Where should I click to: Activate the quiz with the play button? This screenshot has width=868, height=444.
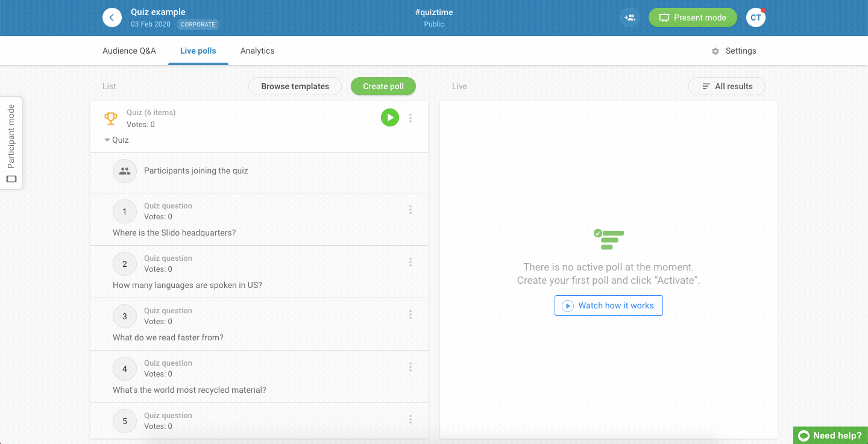point(390,117)
